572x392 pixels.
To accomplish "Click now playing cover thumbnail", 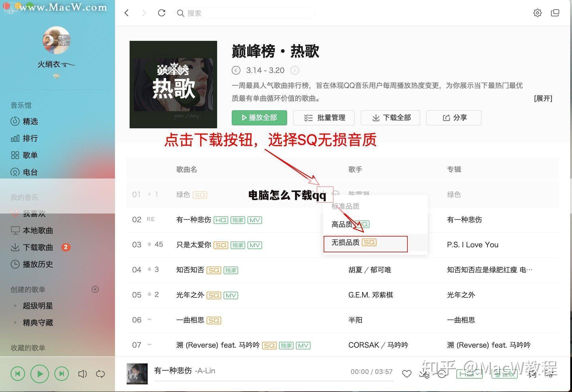I will [137, 374].
